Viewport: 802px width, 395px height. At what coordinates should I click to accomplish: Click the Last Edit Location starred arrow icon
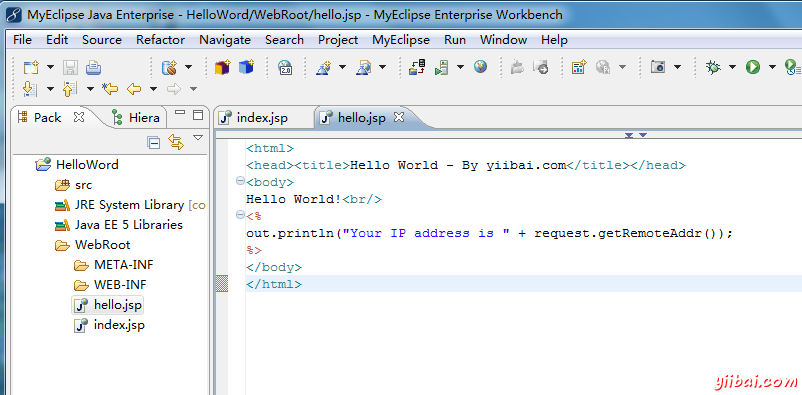[x=110, y=89]
